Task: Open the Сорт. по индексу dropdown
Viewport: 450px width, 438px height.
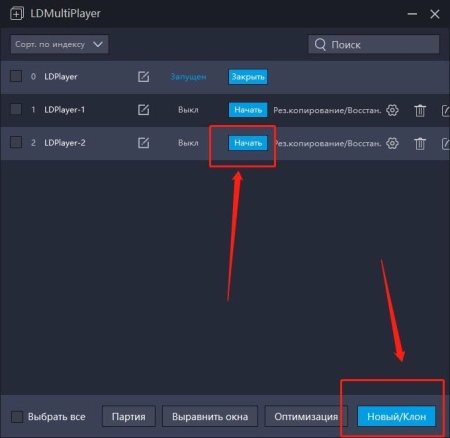Action: [x=59, y=44]
